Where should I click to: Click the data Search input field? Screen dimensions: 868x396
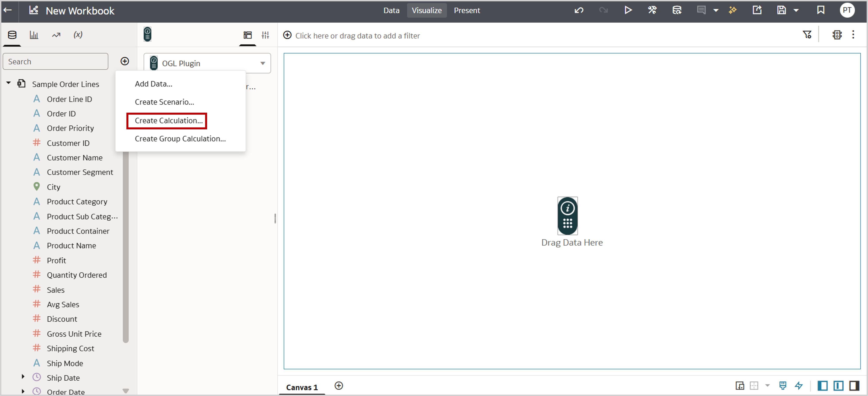(x=55, y=62)
